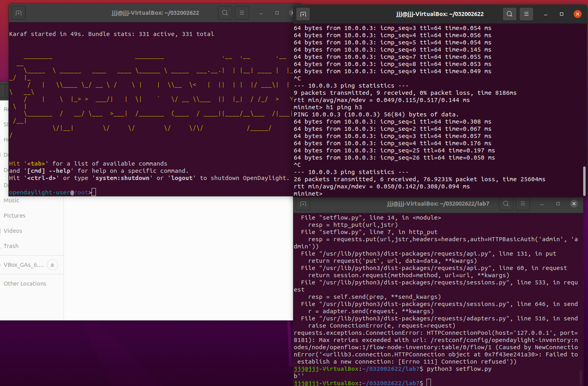588x386 pixels.
Task: Click 'r = adapter.send(request, **kwargs)' line
Action: click(371, 311)
